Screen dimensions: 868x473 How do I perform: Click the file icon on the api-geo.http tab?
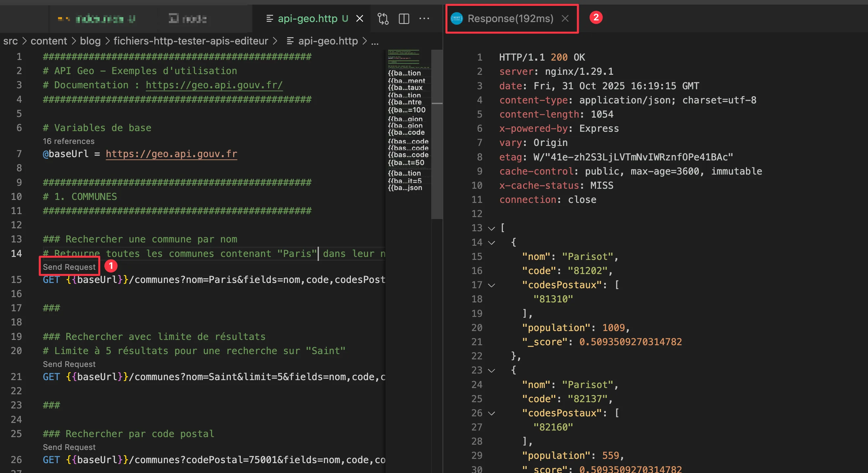(x=269, y=18)
